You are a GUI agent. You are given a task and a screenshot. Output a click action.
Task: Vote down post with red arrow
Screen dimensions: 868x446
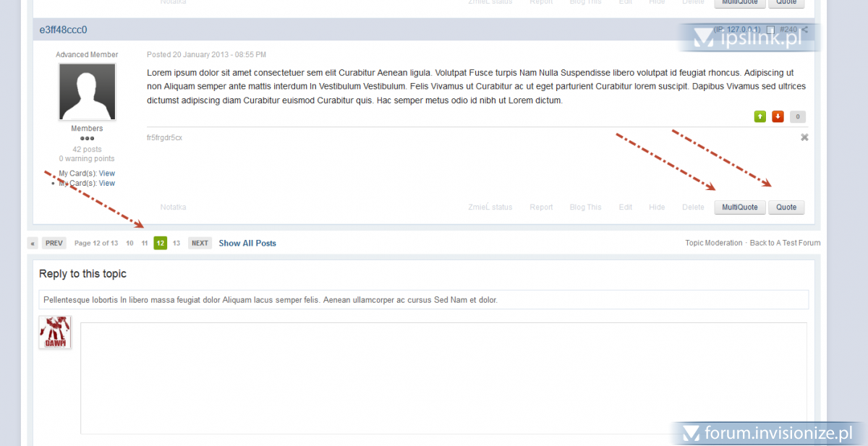click(778, 116)
